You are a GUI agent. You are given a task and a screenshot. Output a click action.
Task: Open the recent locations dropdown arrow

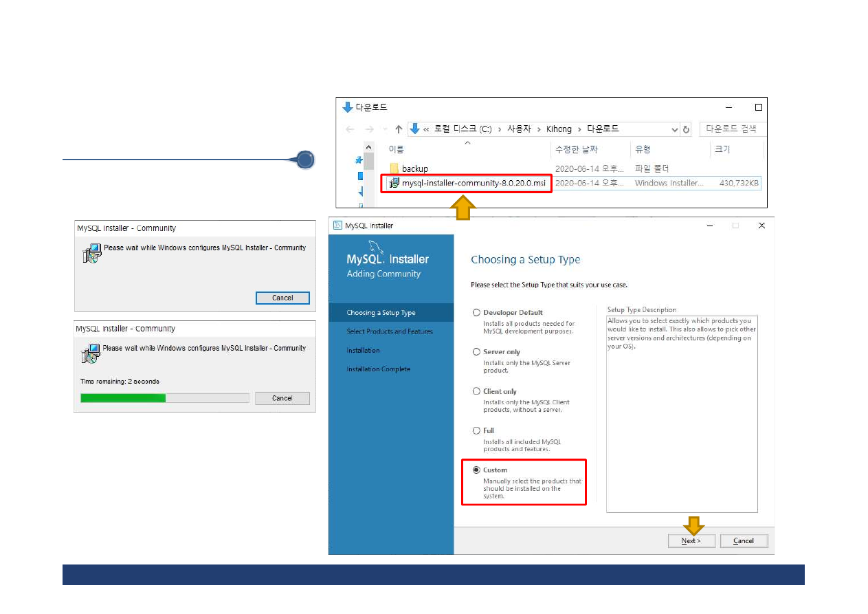click(x=384, y=129)
